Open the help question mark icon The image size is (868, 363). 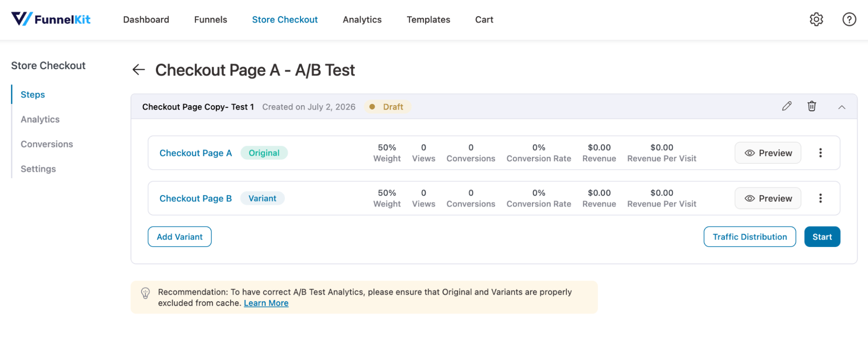(x=849, y=19)
